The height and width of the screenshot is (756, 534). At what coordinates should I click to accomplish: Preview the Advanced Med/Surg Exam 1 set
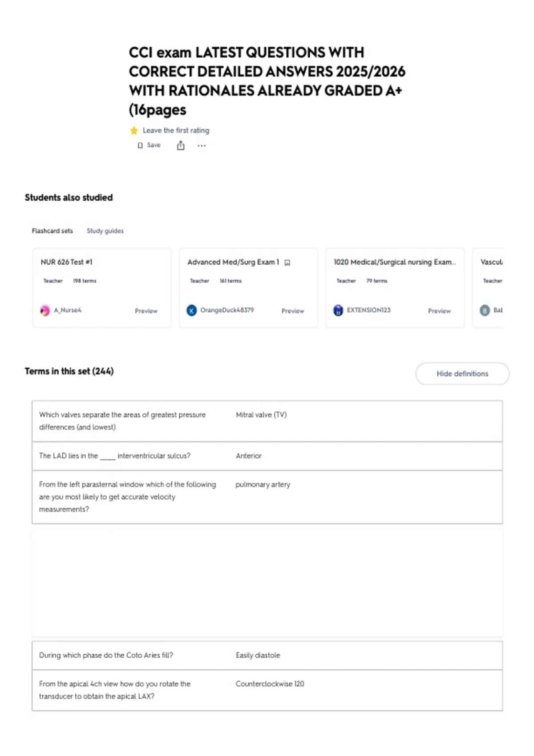point(292,311)
